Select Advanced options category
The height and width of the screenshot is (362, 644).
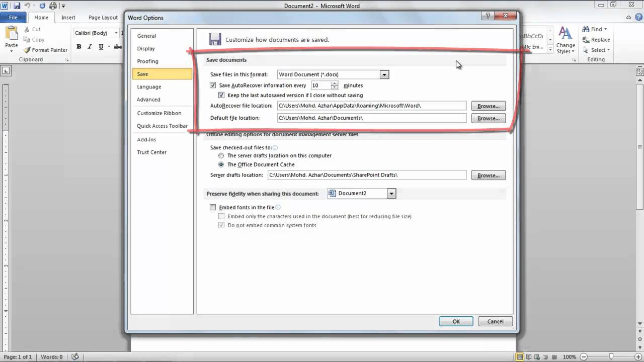(x=162, y=99)
